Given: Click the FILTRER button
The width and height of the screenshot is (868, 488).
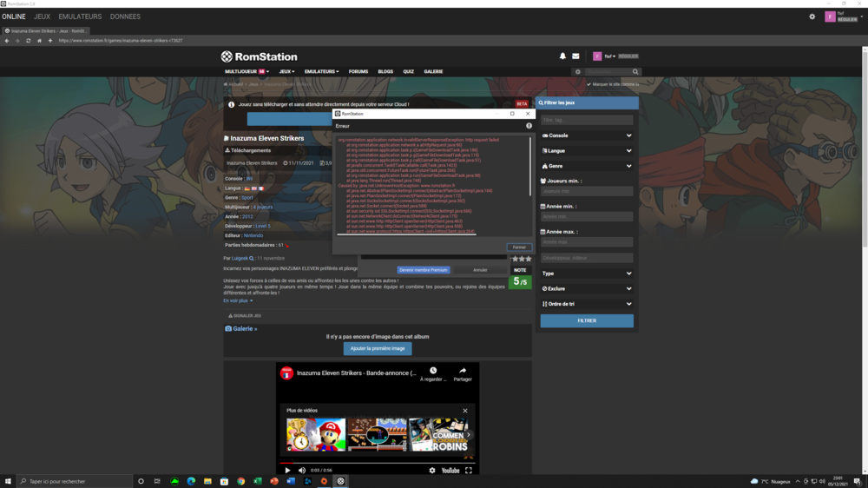Looking at the screenshot, I should 587,320.
